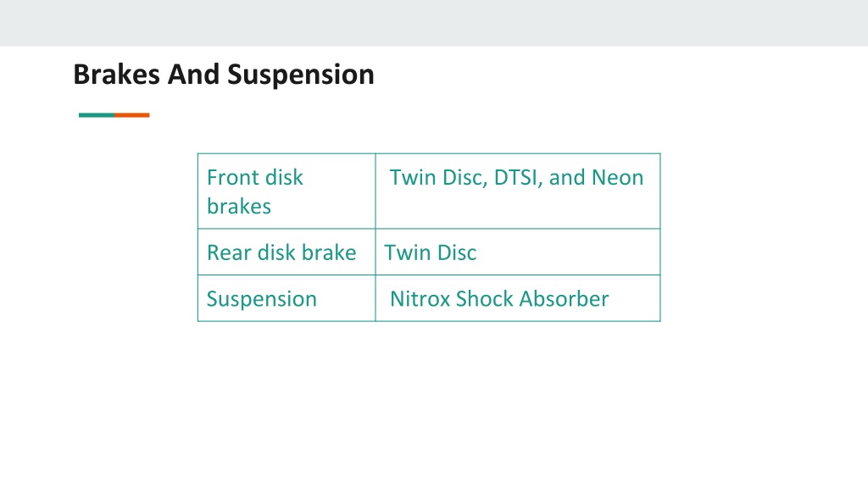Select the 'Twin Disc' cell in the rear brake row
The height and width of the screenshot is (488, 868).
[518, 252]
